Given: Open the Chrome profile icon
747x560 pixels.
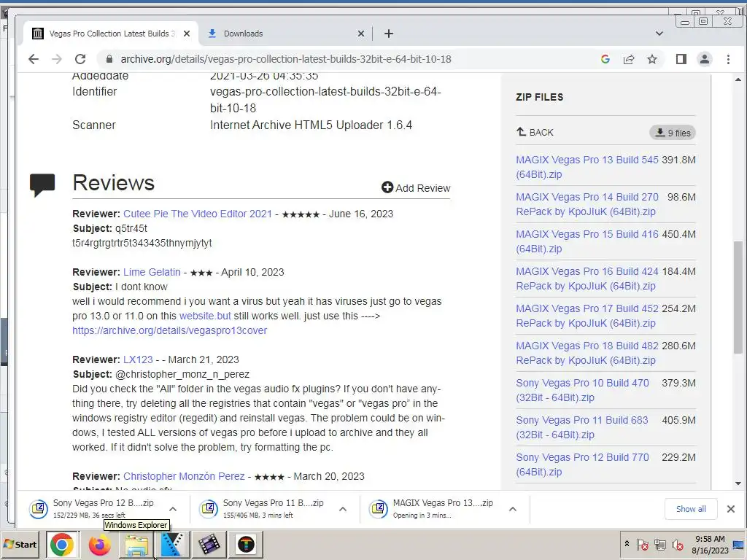Looking at the screenshot, I should 705,59.
